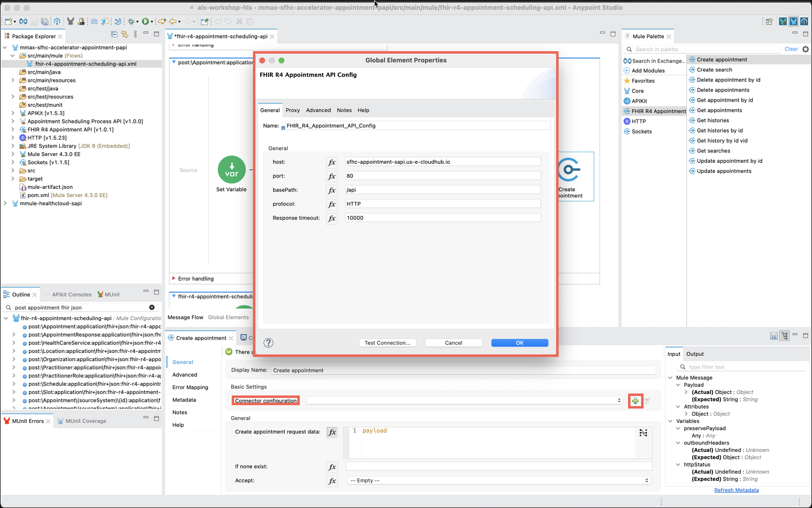Click the fx button next to Accept
The height and width of the screenshot is (508, 812).
(x=332, y=481)
